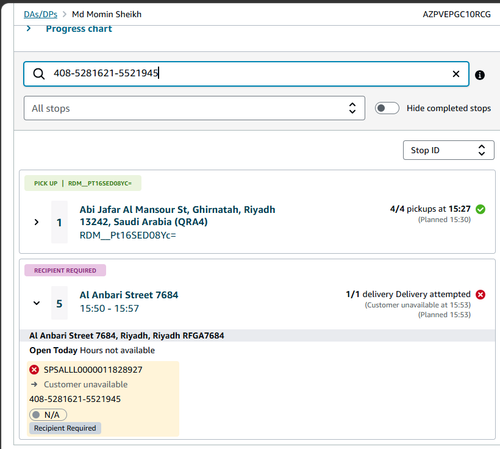Click the search magnifier icon
Viewport: 500px width, 449px height.
click(x=39, y=74)
